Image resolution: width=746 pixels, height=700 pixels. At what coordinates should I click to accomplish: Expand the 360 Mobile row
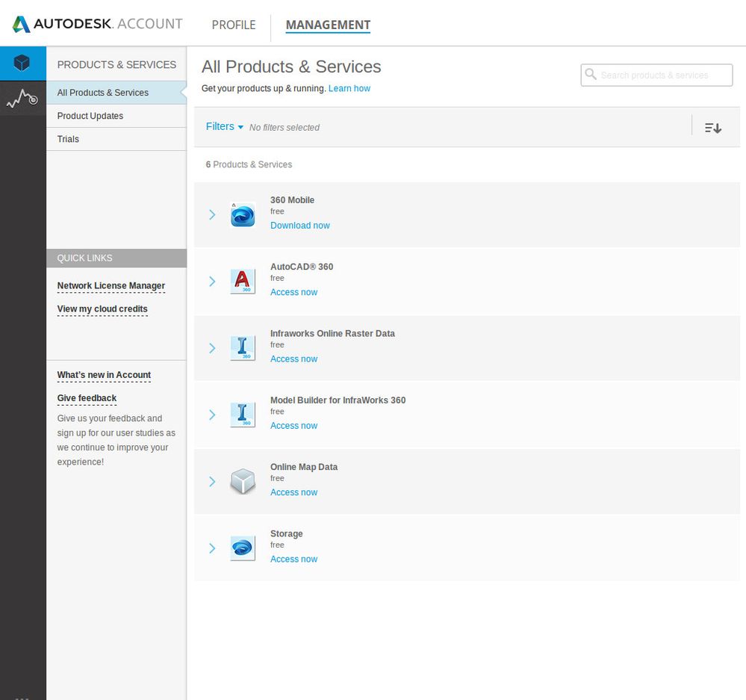click(x=212, y=214)
